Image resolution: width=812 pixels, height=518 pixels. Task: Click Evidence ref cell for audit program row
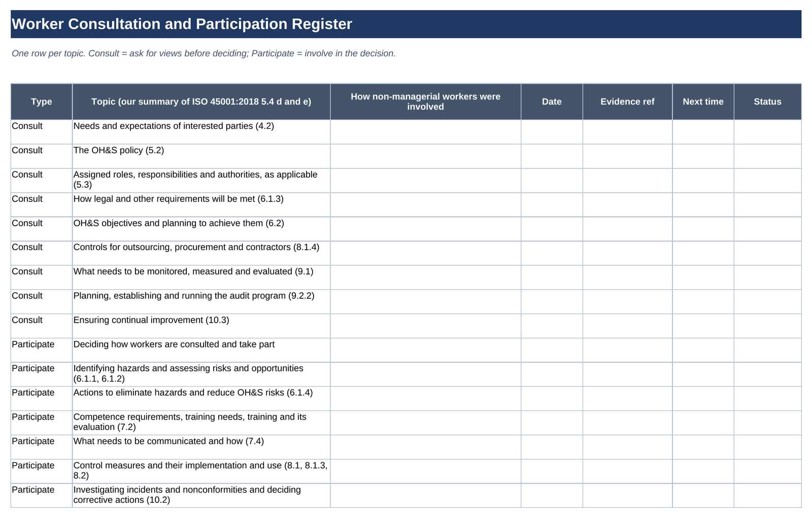(x=627, y=301)
